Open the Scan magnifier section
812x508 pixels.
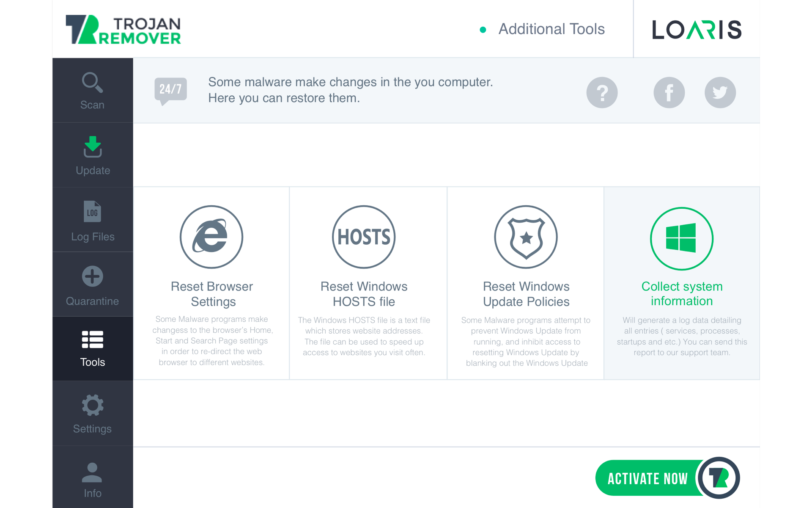click(92, 91)
